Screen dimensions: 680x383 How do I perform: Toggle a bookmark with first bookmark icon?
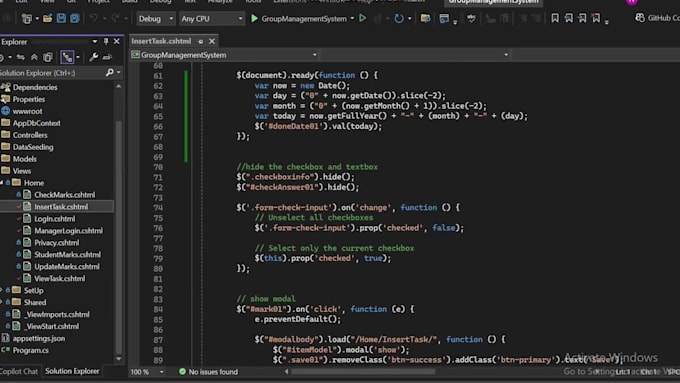pyautogui.click(x=555, y=18)
